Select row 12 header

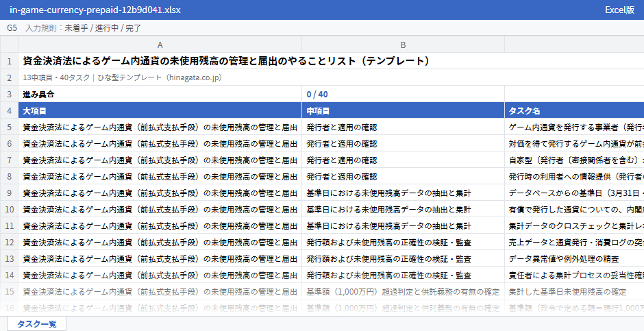9,242
